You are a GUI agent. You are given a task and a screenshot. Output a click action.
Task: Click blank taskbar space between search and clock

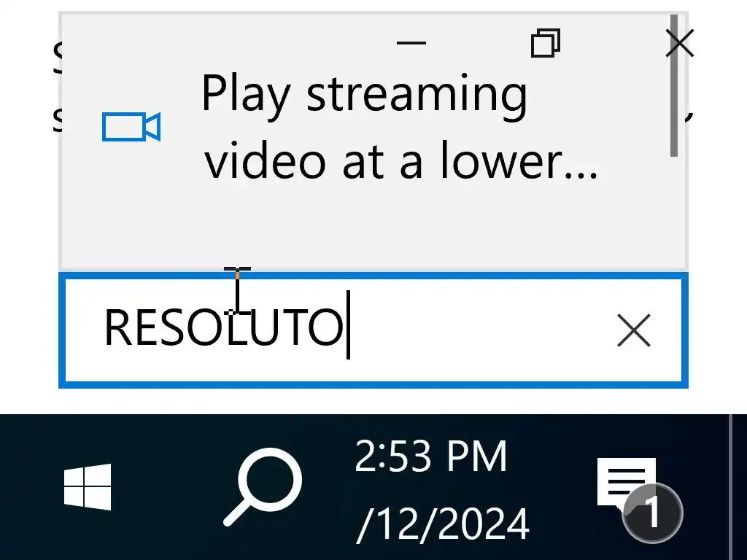pos(328,486)
